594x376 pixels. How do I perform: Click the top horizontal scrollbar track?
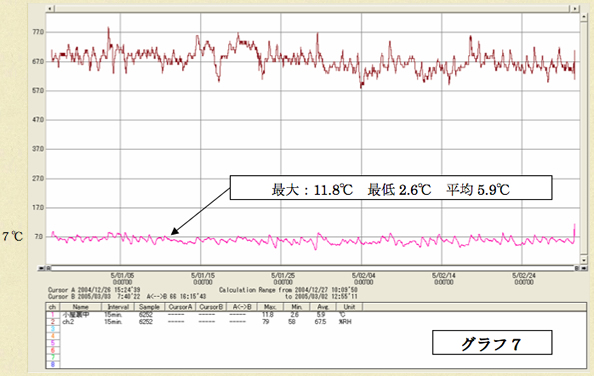click(313, 8)
